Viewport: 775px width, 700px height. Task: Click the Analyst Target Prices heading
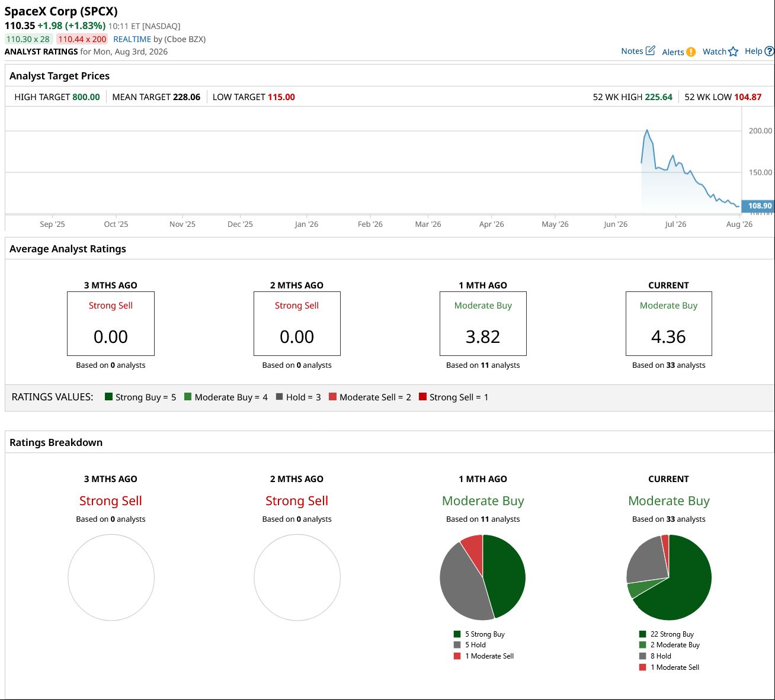coord(59,76)
